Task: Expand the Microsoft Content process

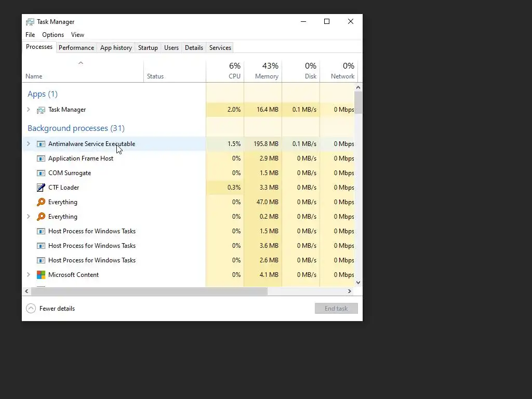Action: coord(29,275)
